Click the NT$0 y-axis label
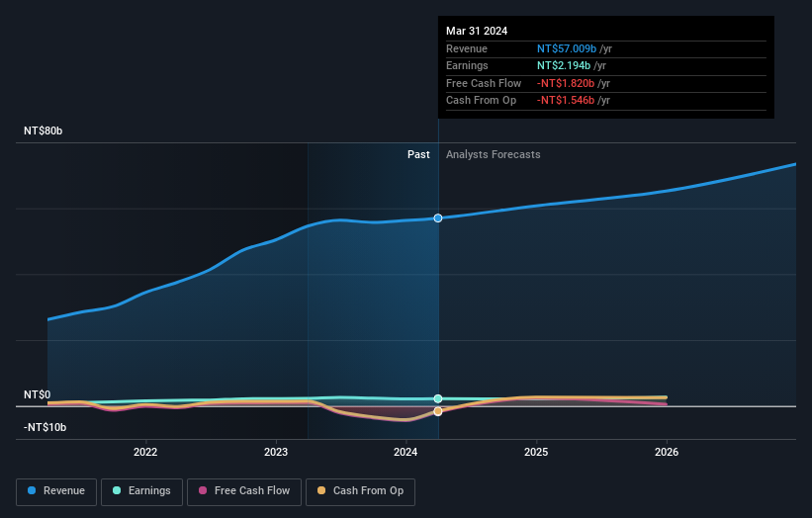 coord(38,394)
